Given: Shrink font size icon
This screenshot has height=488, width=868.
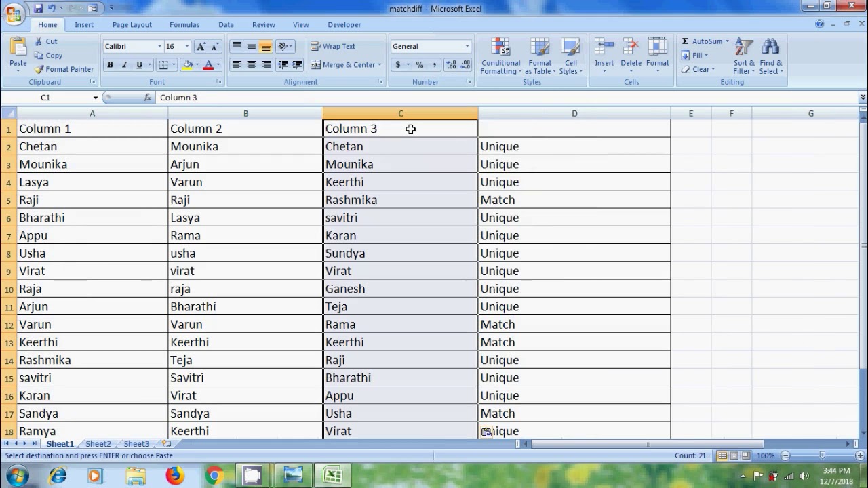Looking at the screenshot, I should (215, 46).
